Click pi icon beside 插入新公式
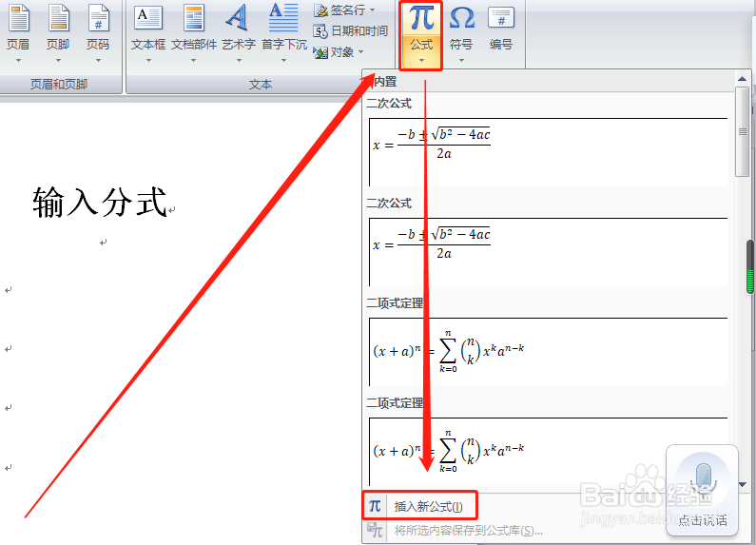 [375, 506]
